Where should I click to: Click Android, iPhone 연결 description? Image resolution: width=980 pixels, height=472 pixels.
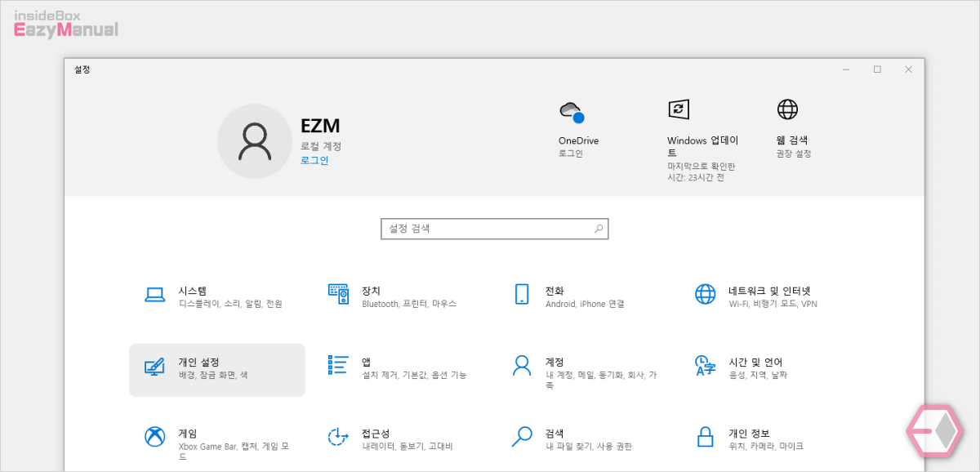pyautogui.click(x=585, y=304)
